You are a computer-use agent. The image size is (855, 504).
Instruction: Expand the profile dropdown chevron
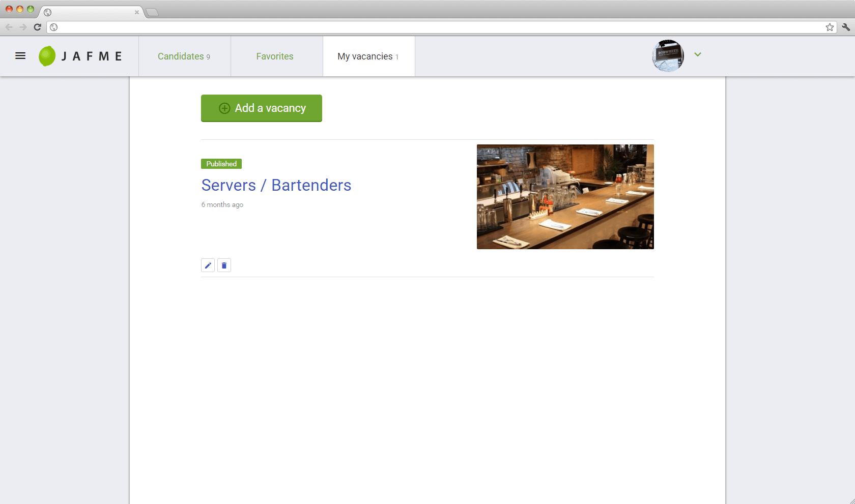pos(698,54)
